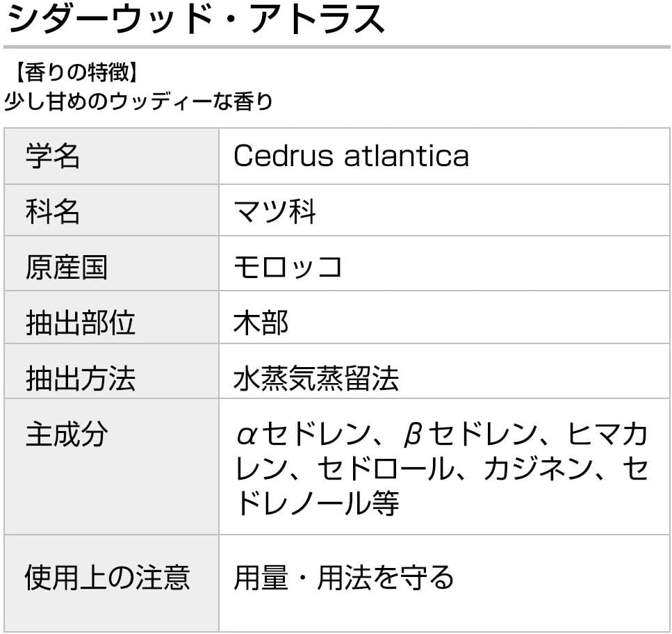Select the 抽出方法 label cell

point(111,371)
